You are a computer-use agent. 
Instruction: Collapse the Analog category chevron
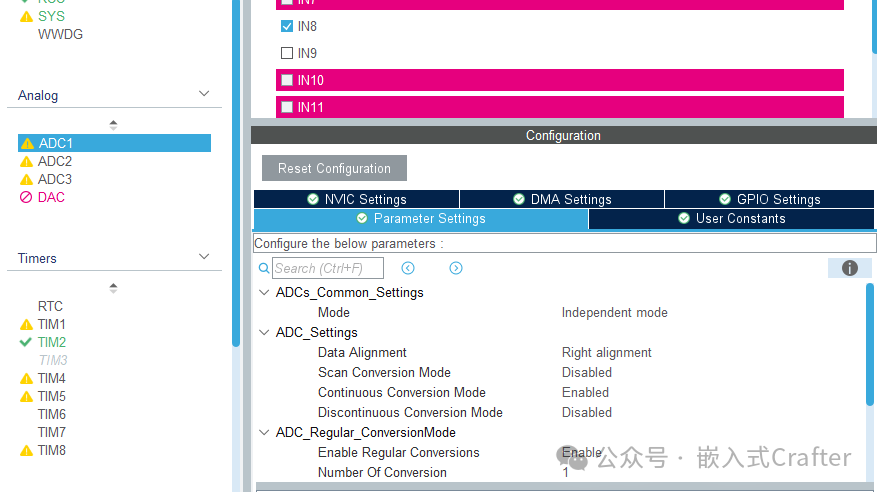click(204, 94)
